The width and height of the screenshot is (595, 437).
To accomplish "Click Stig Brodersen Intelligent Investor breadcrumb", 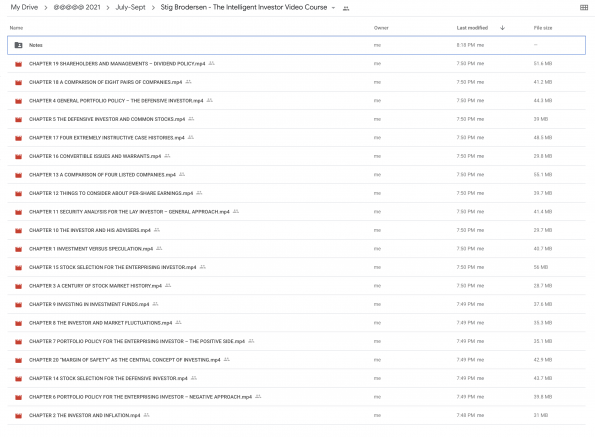I will [244, 7].
